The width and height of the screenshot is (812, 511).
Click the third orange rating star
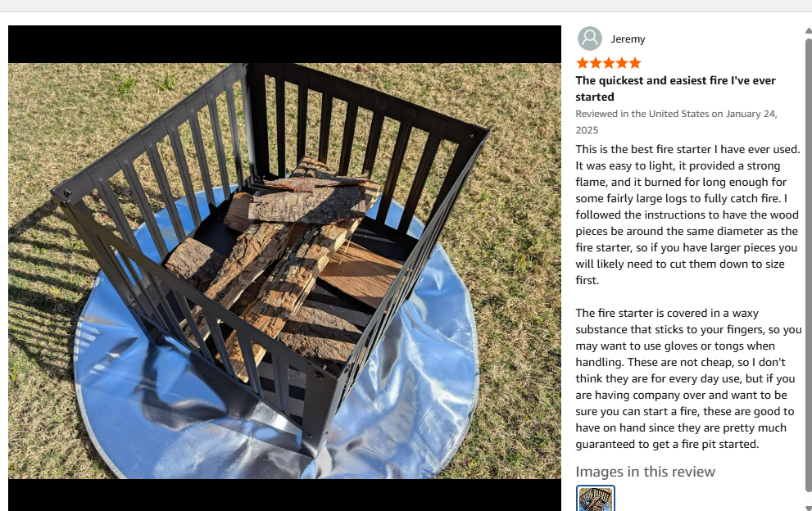coord(609,63)
